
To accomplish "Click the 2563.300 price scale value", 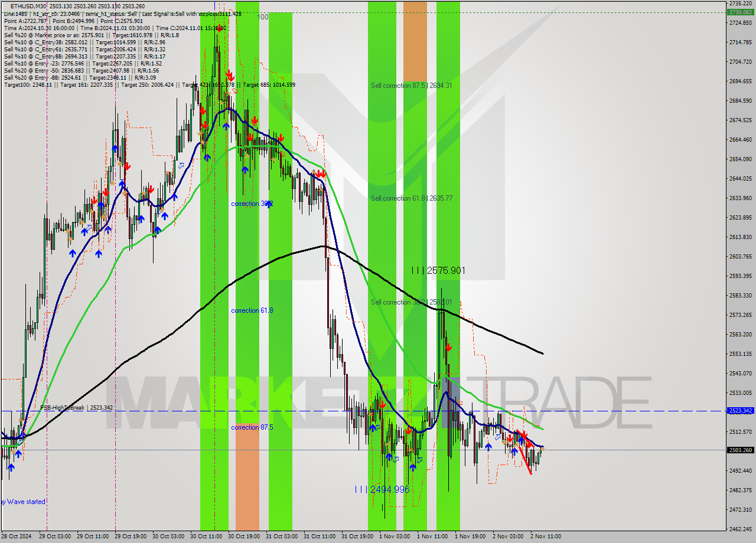I will [x=741, y=335].
